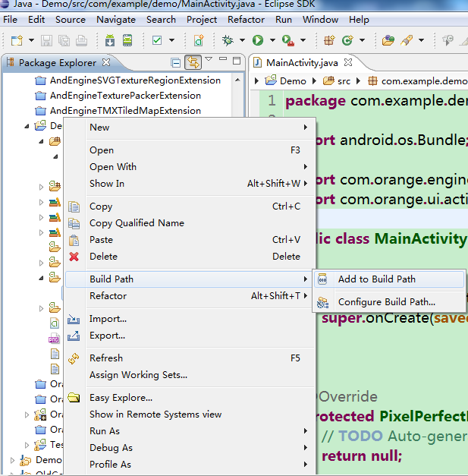468x476 pixels.
Task: Choose Debug As in context menu
Action: pos(189,448)
